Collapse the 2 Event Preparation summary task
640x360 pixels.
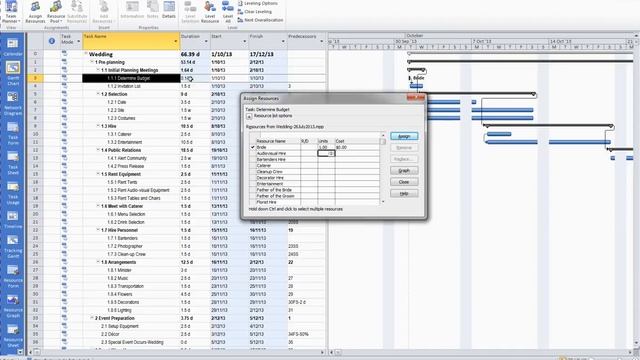point(92,318)
